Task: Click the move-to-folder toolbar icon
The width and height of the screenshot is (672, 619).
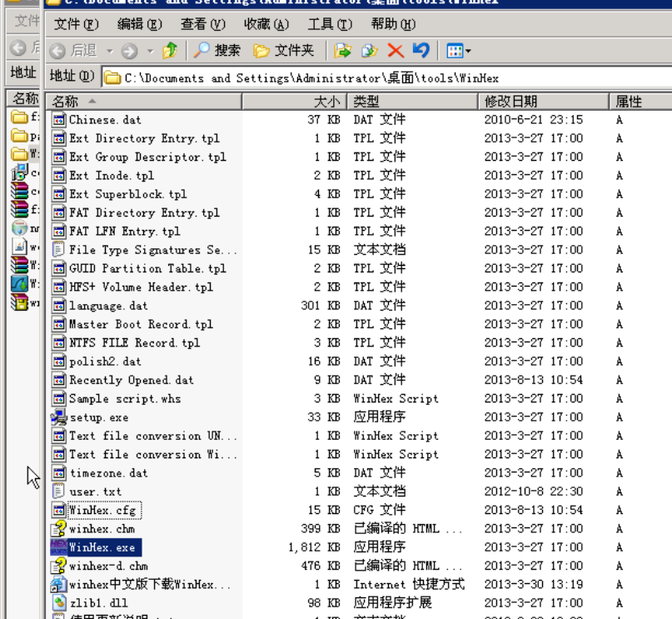Action: pyautogui.click(x=342, y=51)
